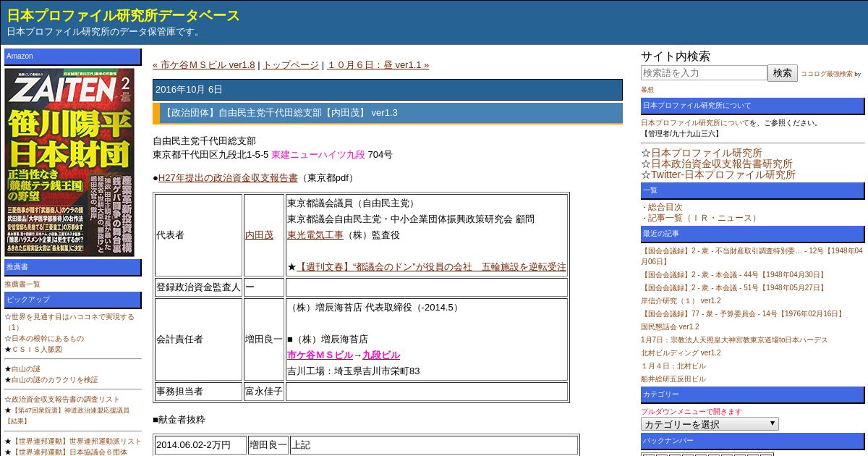
Task: Open 国民懇話会 ver1.2 link
Action: coord(670,326)
